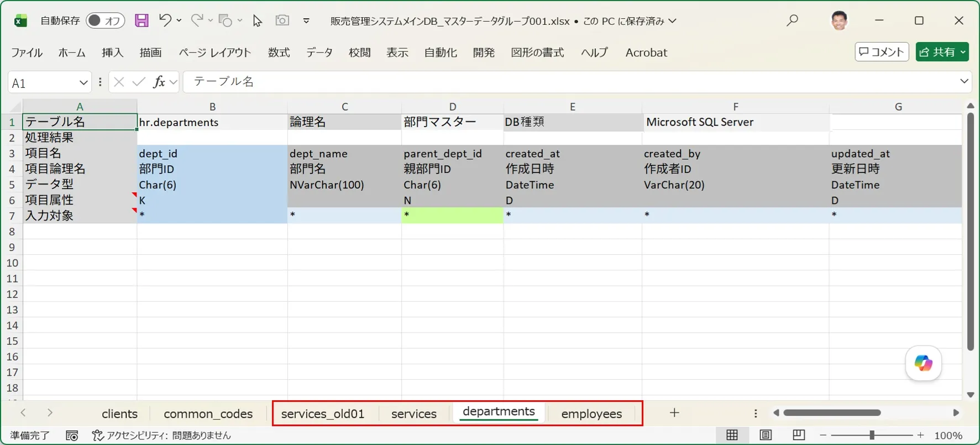Click the user profile avatar

coord(839,20)
